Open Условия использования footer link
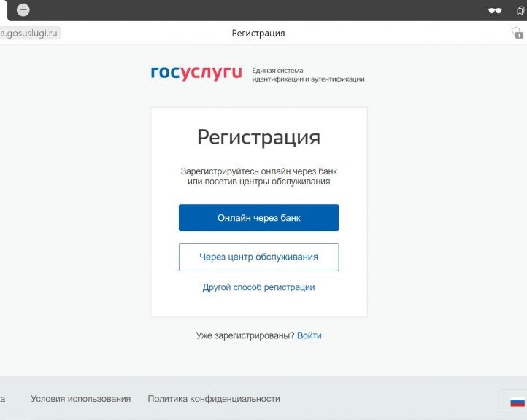This screenshot has width=527, height=420. 81,399
